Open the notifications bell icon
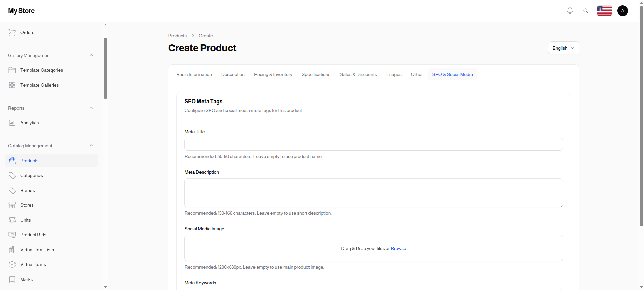The image size is (644, 290). point(570,11)
